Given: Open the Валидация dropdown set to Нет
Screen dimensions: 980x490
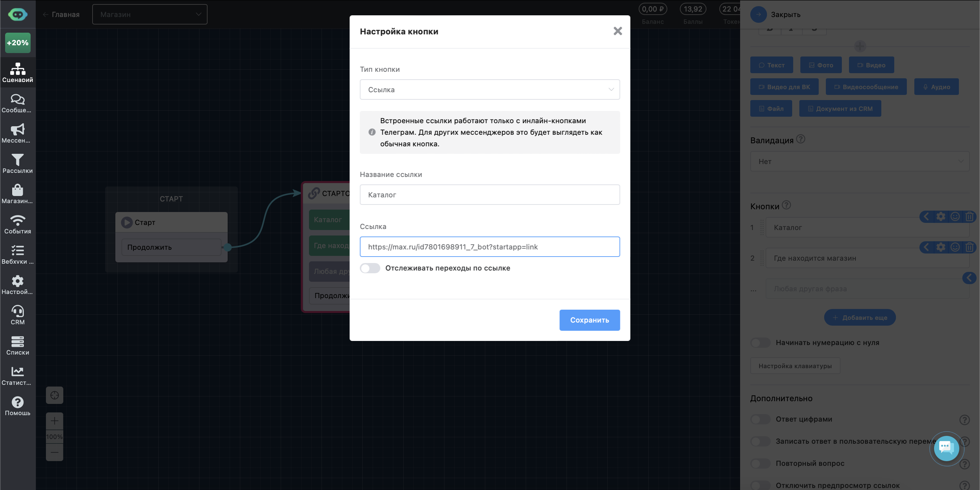Looking at the screenshot, I should [859, 161].
